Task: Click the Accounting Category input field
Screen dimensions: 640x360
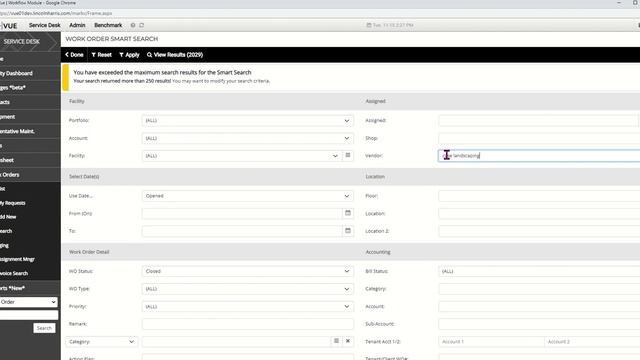Action: (x=539, y=289)
